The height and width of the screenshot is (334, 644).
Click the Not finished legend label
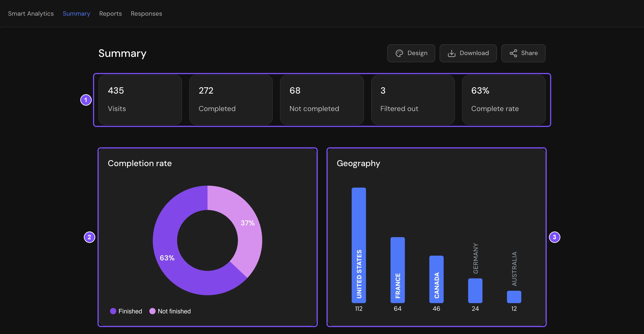[174, 311]
